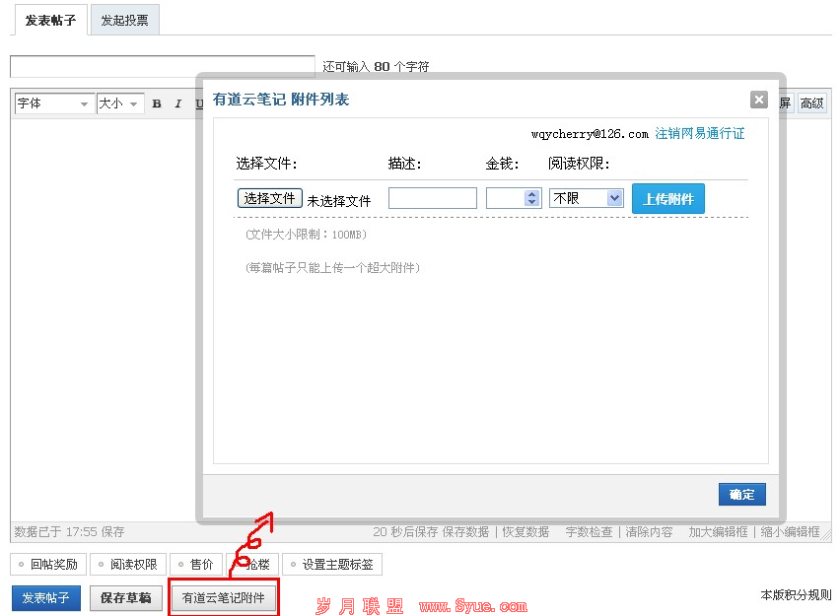
Task: Decrease the 金钱 value with down arrow
Action: 531,202
